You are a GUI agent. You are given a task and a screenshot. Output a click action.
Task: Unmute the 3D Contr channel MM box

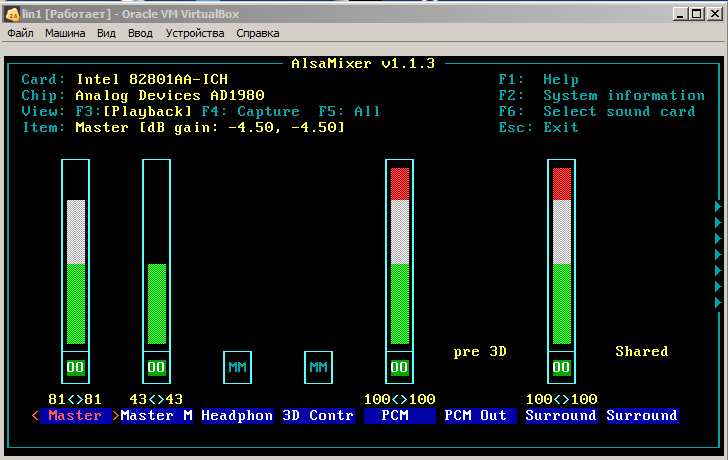coord(318,367)
